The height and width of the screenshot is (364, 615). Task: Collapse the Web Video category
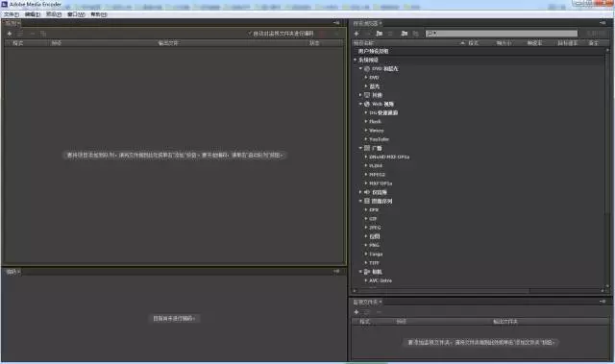coord(360,104)
